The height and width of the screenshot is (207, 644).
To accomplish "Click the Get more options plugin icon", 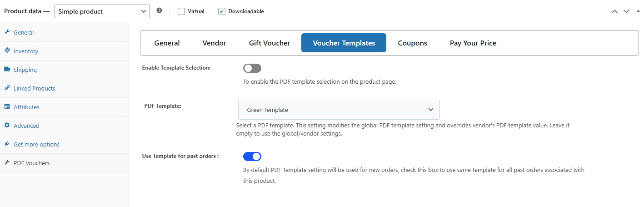I will (x=7, y=144).
